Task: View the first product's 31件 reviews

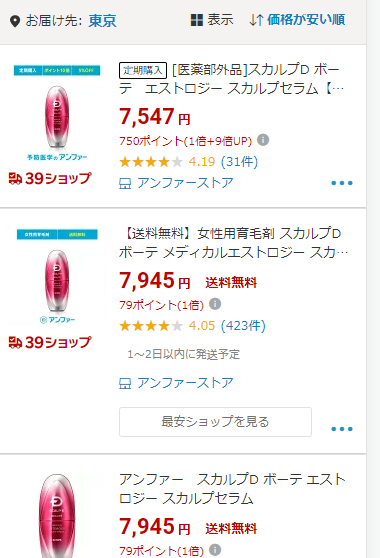Action: click(239, 162)
